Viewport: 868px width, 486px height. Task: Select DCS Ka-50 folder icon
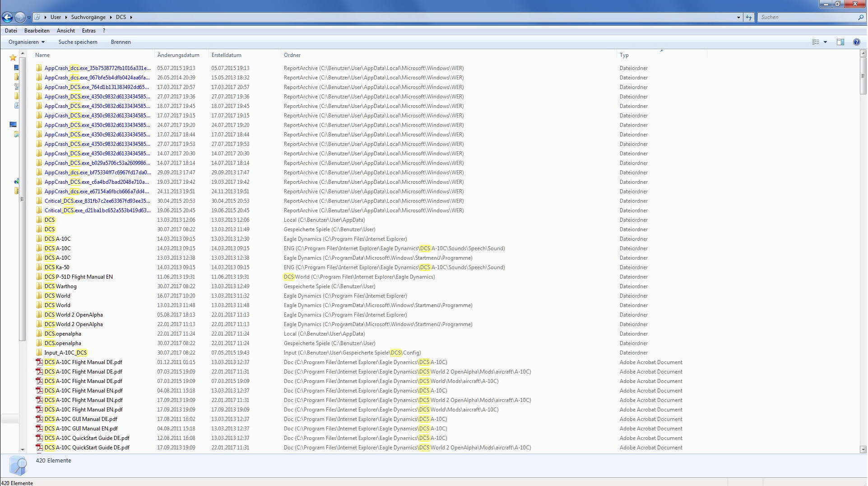(39, 267)
